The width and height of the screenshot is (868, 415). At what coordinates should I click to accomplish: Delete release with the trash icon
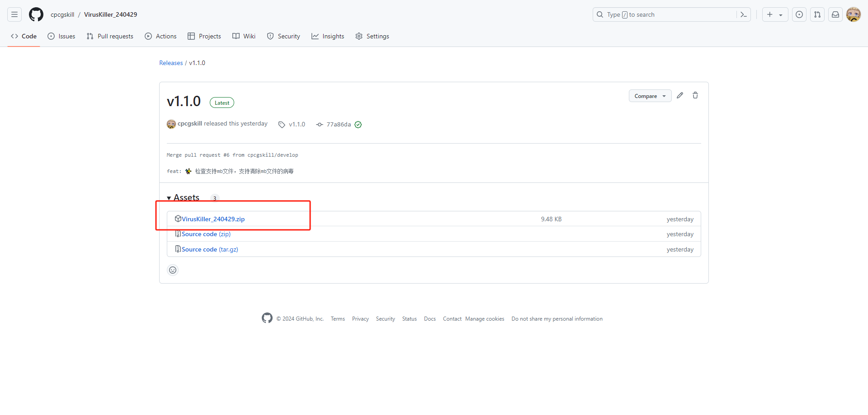(695, 95)
